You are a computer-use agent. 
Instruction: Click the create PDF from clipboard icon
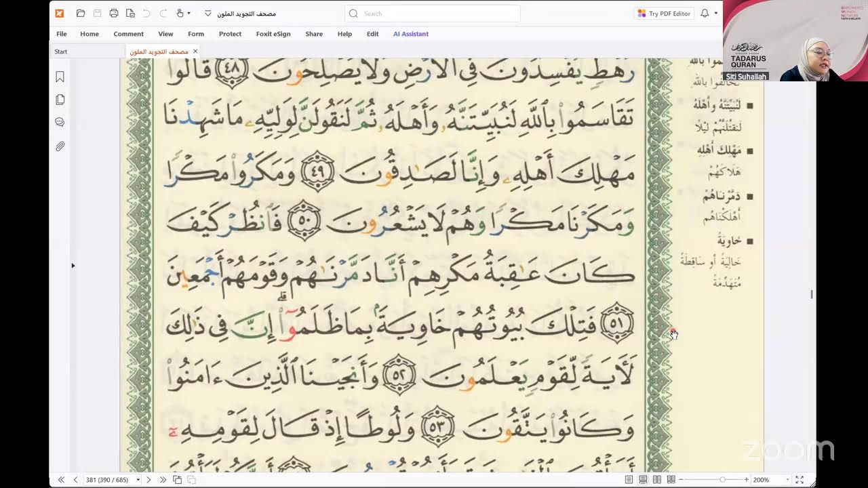click(x=130, y=13)
